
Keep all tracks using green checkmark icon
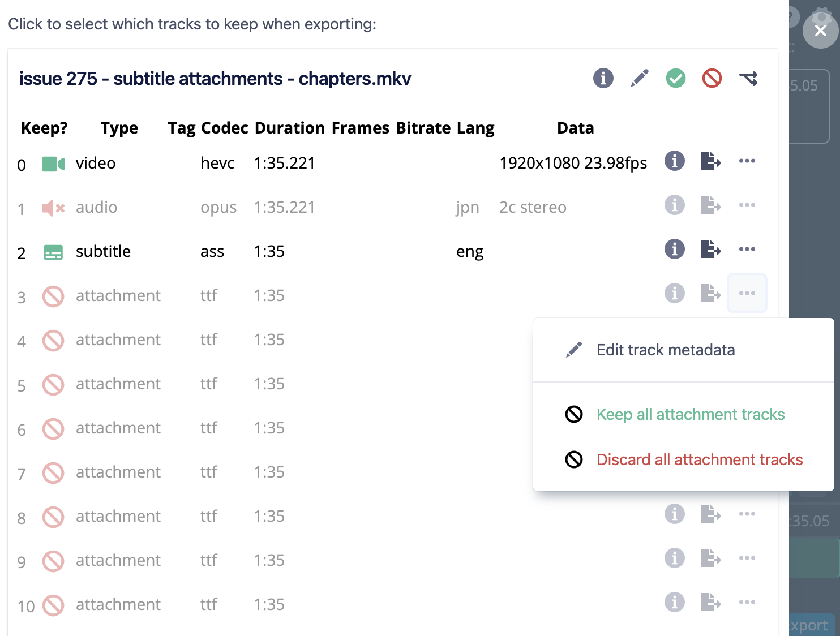[676, 78]
